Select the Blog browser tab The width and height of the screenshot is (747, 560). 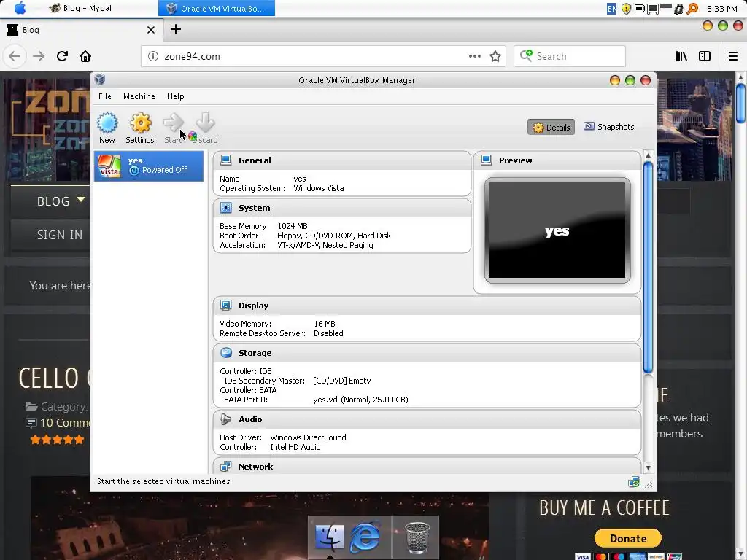81,29
